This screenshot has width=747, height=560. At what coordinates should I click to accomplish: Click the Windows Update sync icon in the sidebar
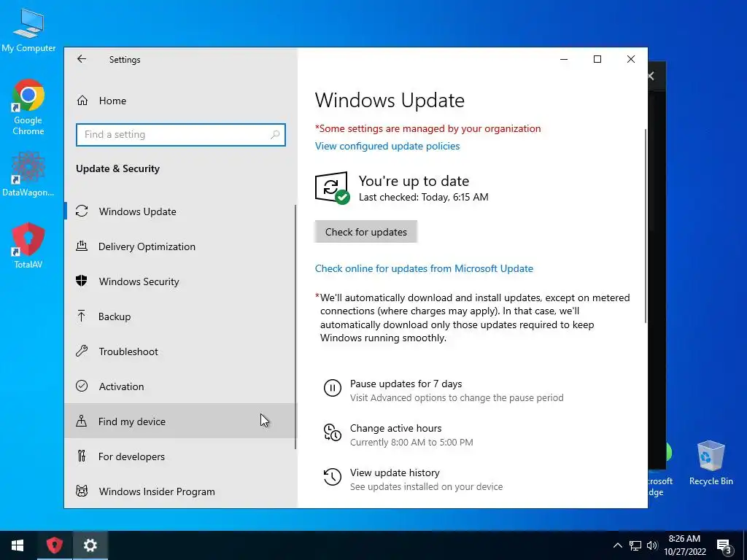(82, 211)
